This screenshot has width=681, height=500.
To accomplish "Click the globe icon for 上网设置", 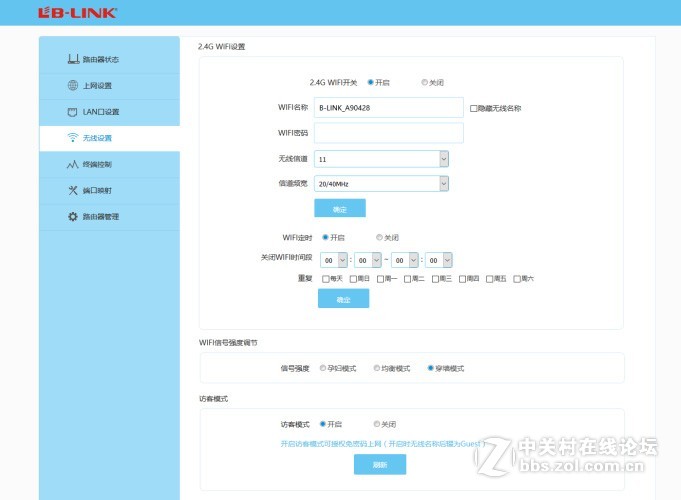I will tap(72, 85).
